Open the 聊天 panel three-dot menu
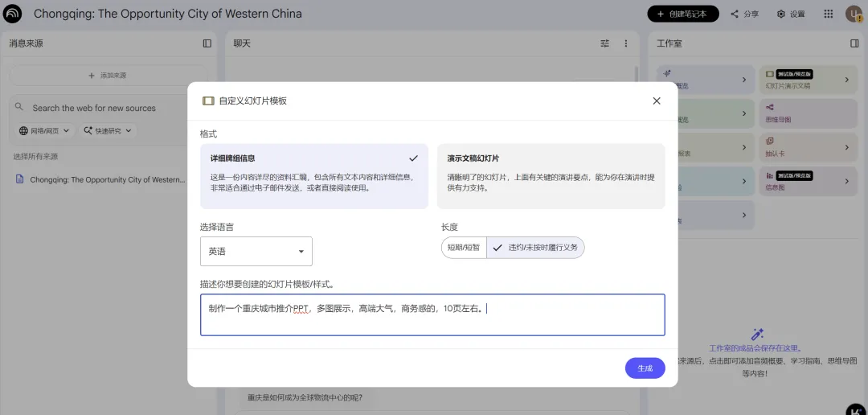868x415 pixels. [626, 43]
